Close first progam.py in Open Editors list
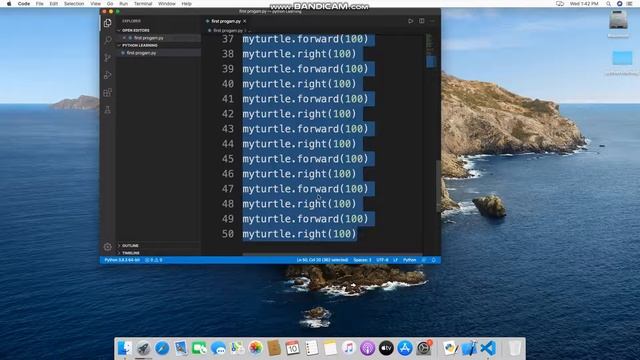Image resolution: width=640 pixels, height=360 pixels. 124,38
